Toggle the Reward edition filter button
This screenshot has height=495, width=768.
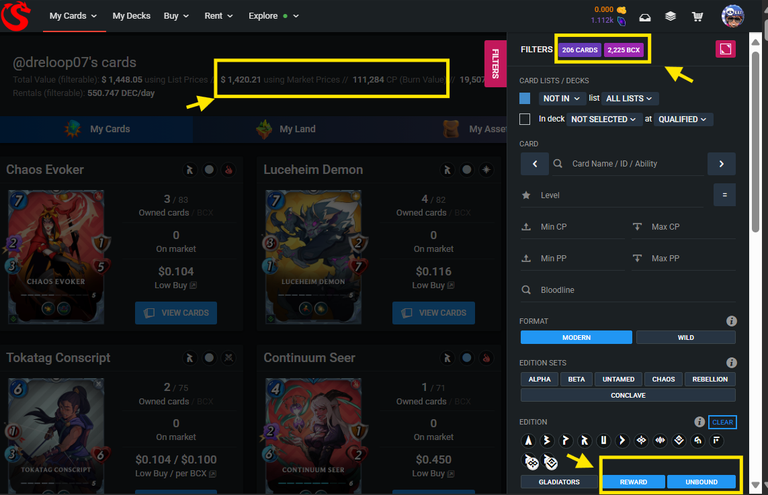click(633, 482)
